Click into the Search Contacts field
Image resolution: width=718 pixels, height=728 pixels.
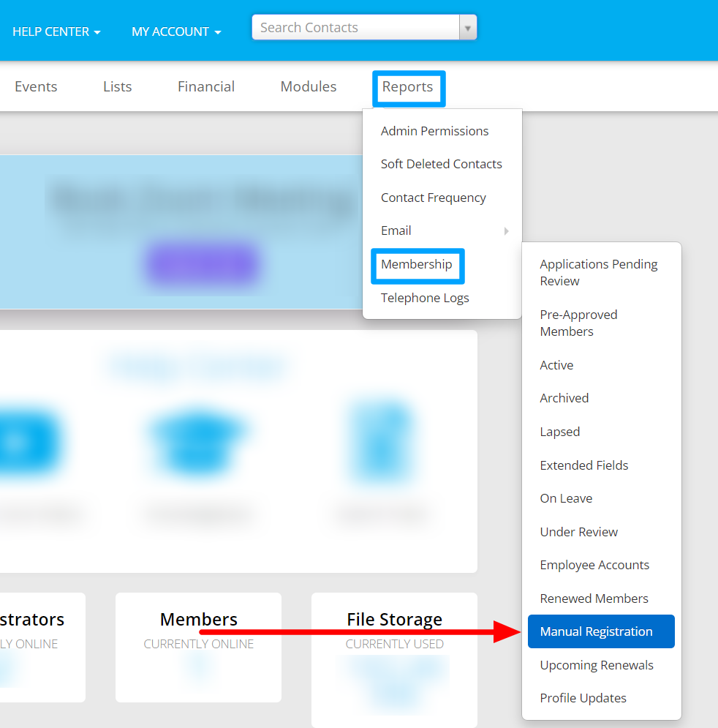click(x=356, y=27)
